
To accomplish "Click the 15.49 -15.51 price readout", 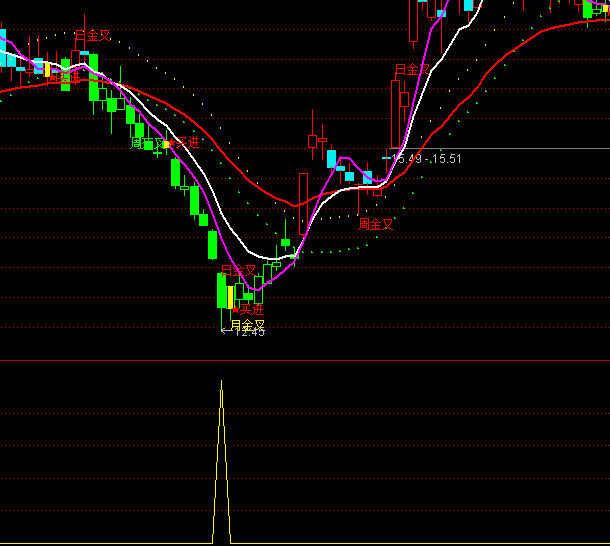I will [426, 158].
